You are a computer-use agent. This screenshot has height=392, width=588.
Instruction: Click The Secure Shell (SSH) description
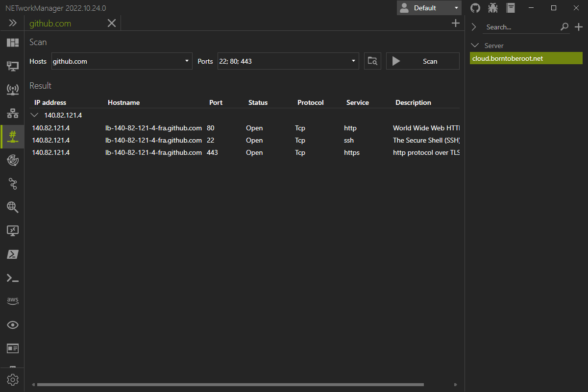(x=426, y=140)
